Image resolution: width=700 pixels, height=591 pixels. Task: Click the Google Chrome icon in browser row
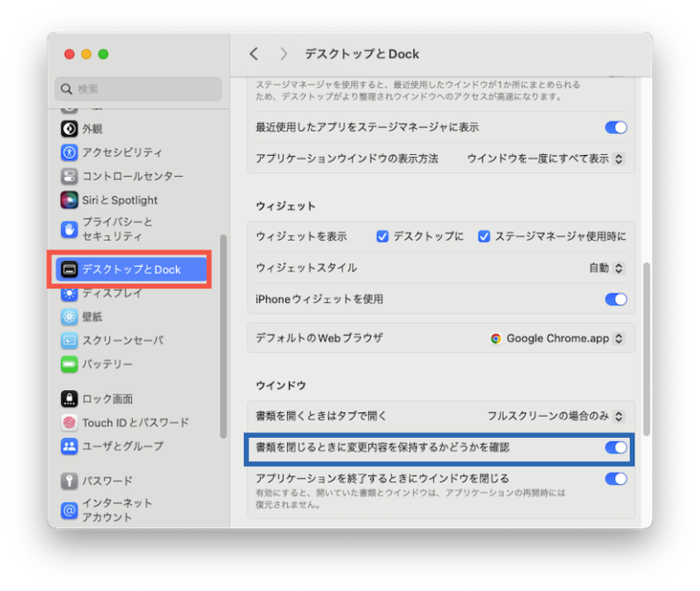coord(496,338)
